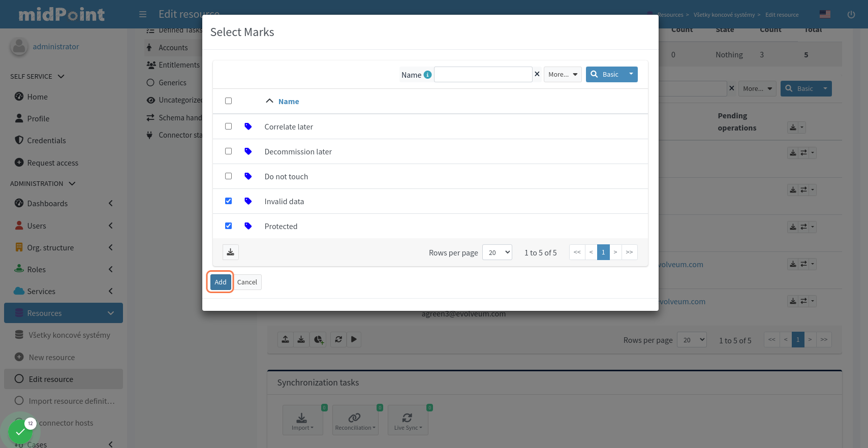868x448 pixels.
Task: Click the Cancel button
Action: [247, 282]
